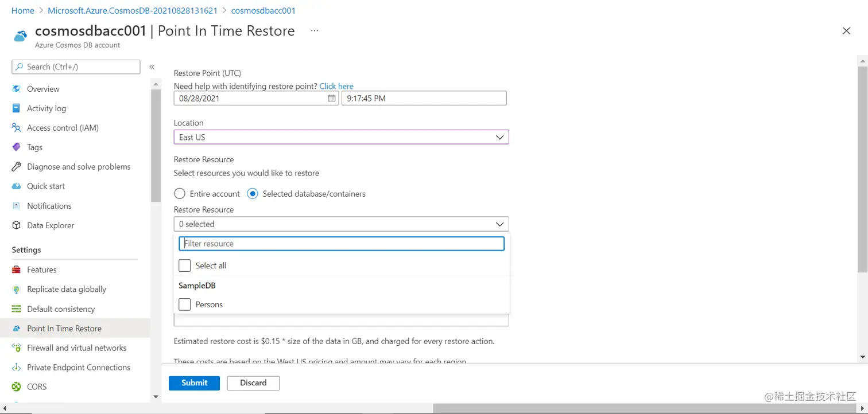
Task: Open Quick start in the sidebar
Action: pos(46,186)
